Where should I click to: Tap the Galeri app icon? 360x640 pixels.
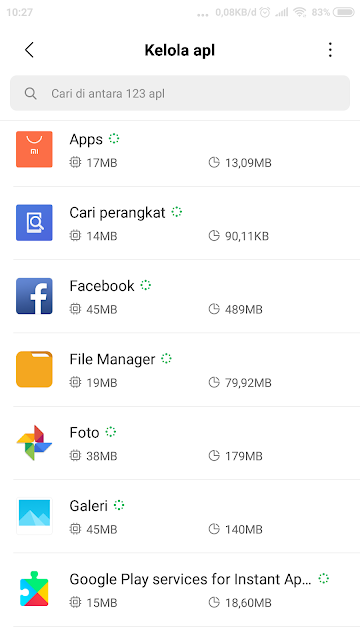click(34, 516)
